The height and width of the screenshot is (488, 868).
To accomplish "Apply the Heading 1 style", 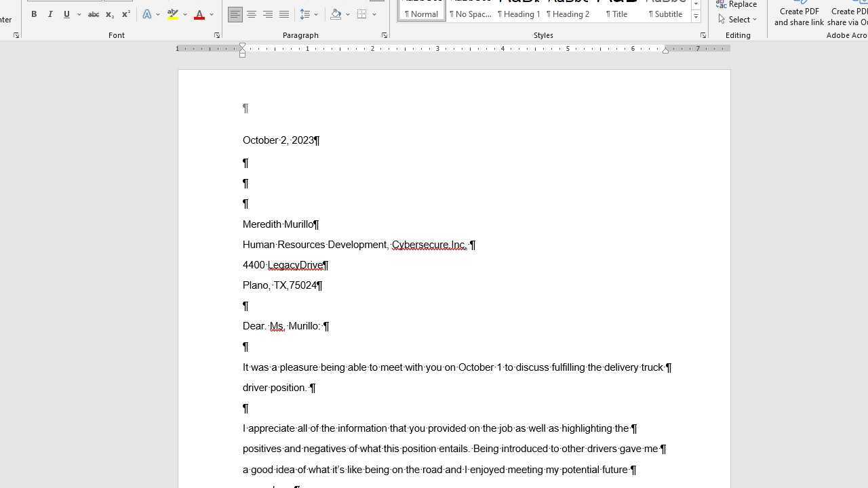I will [519, 14].
